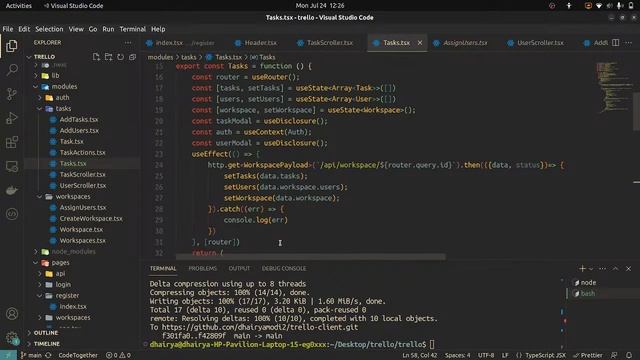Open Activities overview in top bar
This screenshot has height=360, width=640.
(x=18, y=6)
